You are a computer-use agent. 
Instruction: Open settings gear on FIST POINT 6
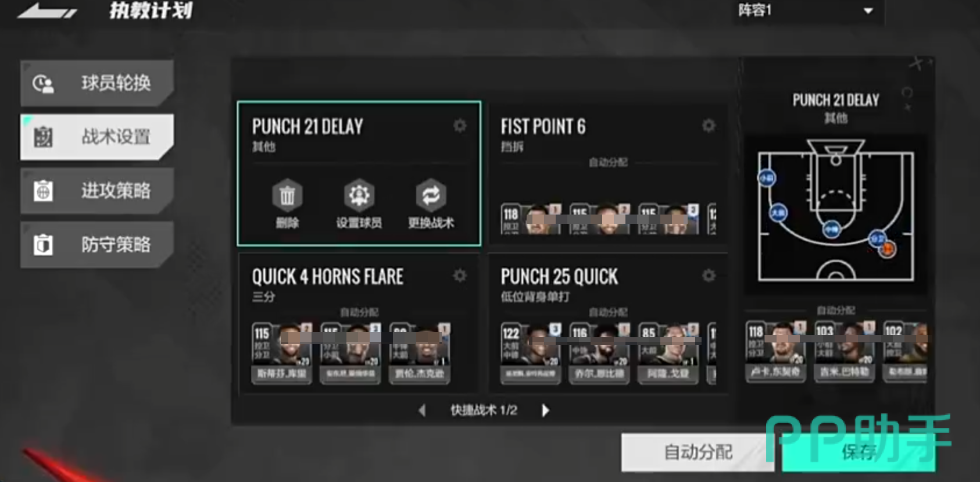(x=709, y=126)
